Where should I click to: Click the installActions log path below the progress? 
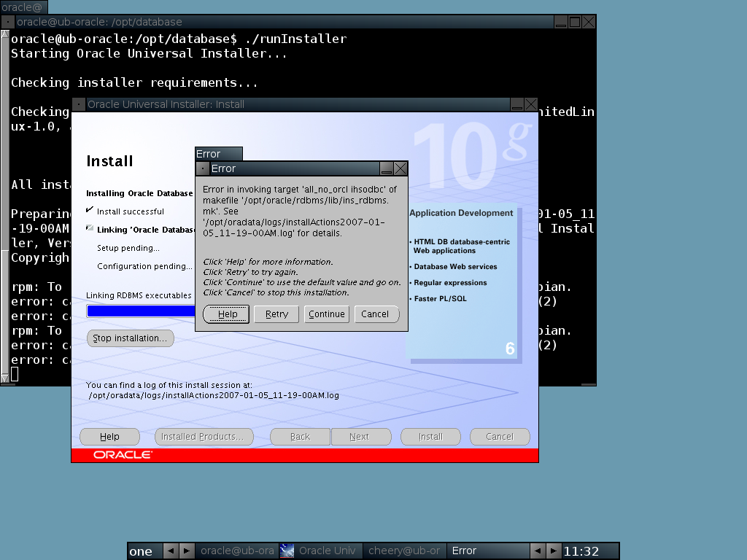[x=214, y=395]
